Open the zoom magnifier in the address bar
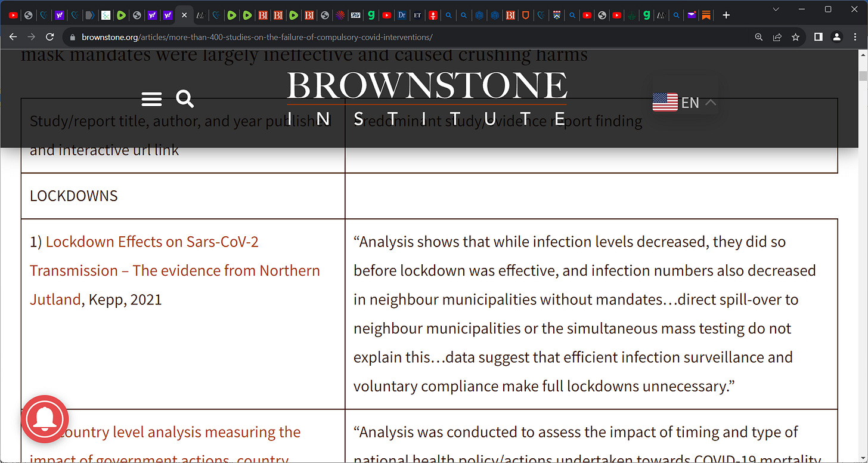Viewport: 868px width, 463px height. [759, 37]
